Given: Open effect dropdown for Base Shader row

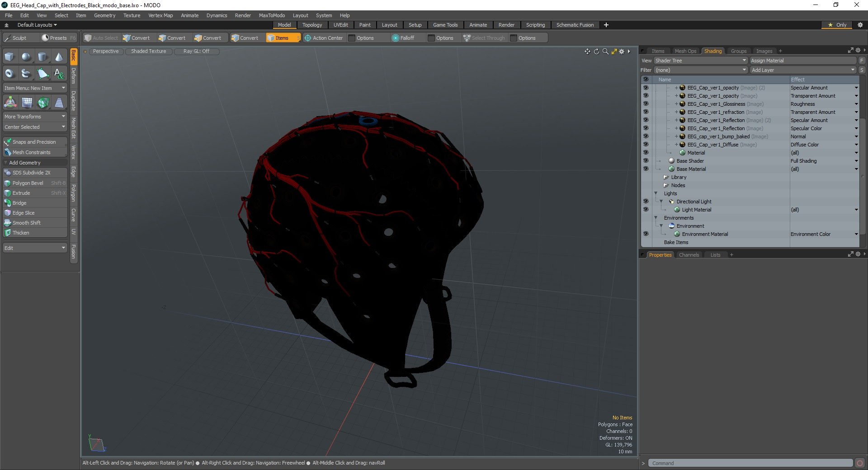Looking at the screenshot, I should (856, 161).
